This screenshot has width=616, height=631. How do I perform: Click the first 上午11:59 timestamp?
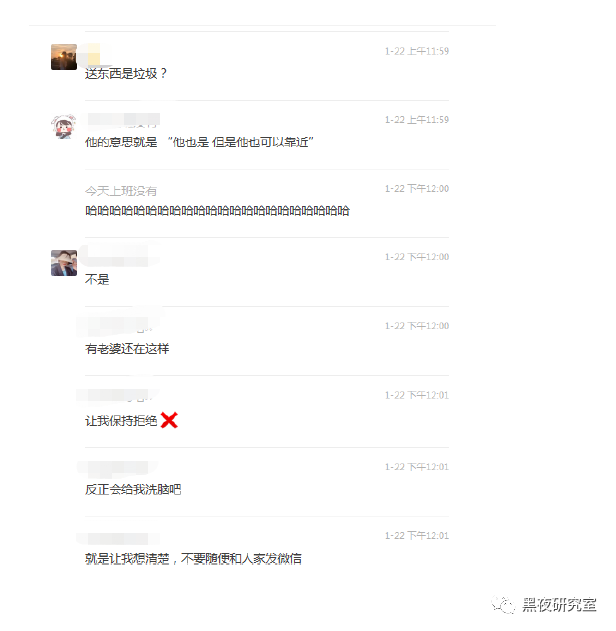point(417,51)
